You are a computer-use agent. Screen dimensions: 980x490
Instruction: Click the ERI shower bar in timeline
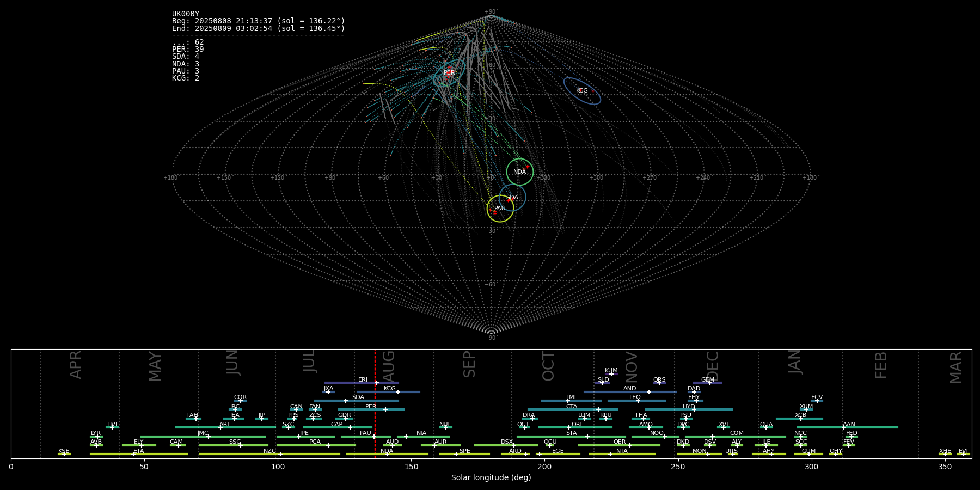coord(362,383)
